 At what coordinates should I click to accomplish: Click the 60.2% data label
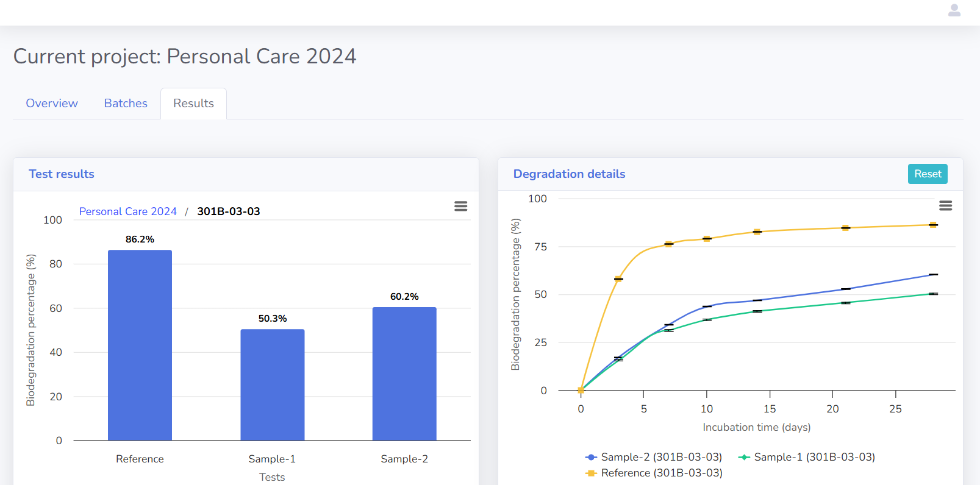[x=404, y=297]
